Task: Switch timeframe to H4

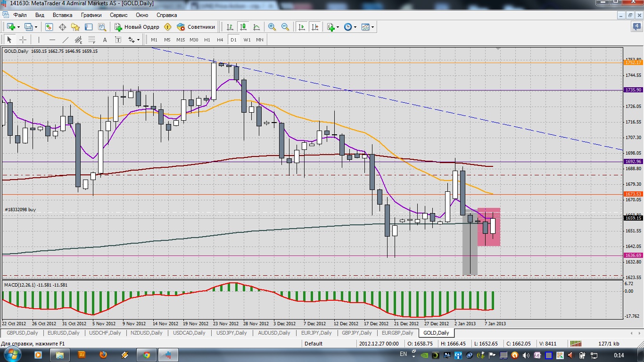Action: [220, 40]
